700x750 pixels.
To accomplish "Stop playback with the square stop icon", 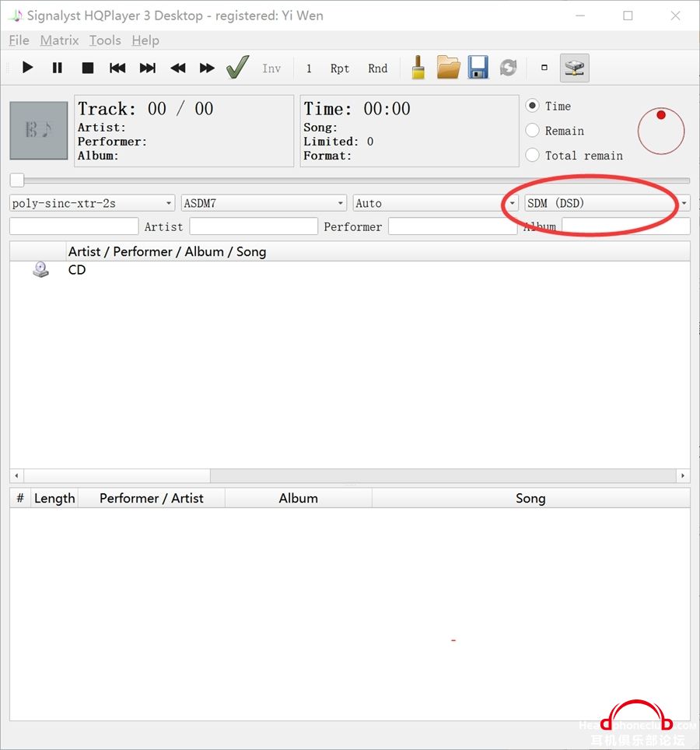I will [x=87, y=68].
